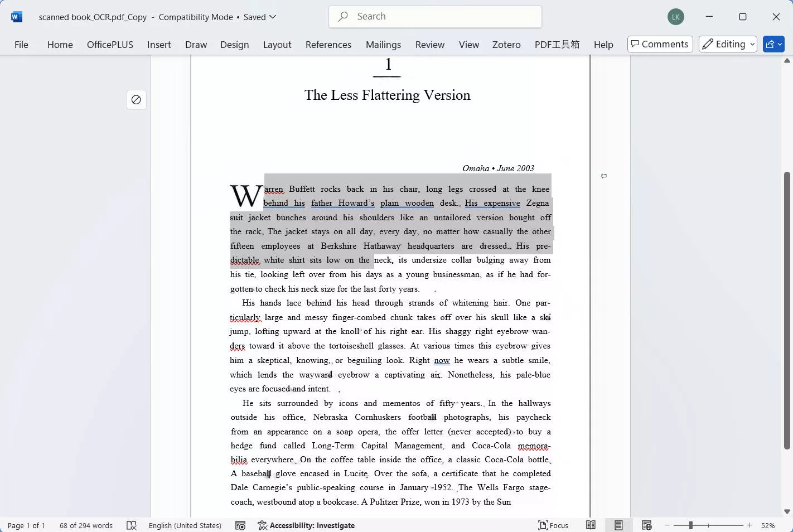Click the blocked content icon in left margin
The image size is (793, 532).
pyautogui.click(x=136, y=99)
